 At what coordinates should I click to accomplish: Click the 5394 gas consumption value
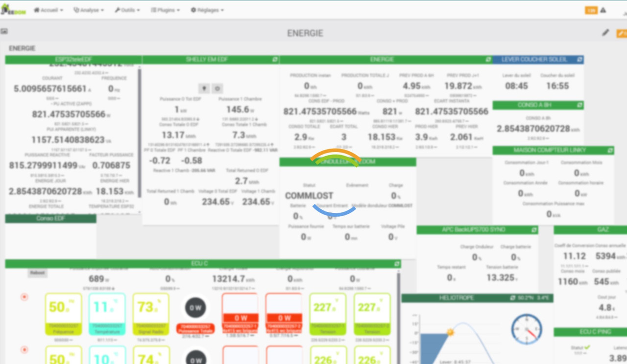(605, 256)
